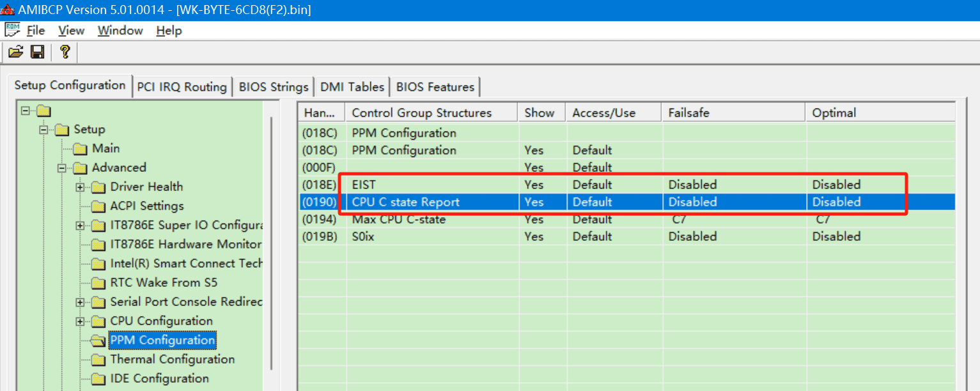Click the Open file toolbar icon

click(x=16, y=52)
